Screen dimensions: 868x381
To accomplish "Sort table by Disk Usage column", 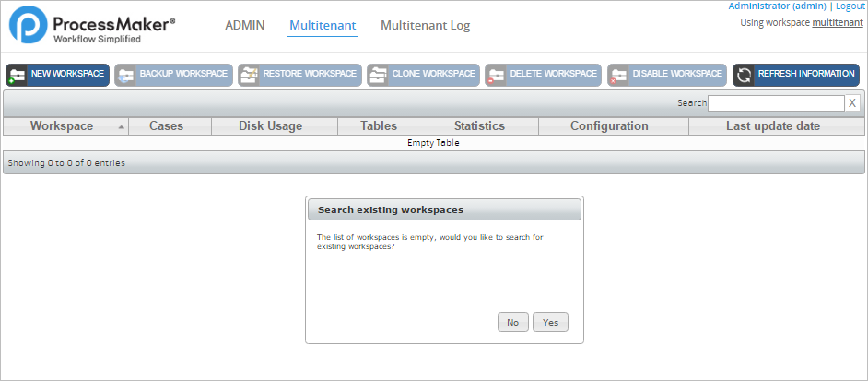I will coord(270,126).
